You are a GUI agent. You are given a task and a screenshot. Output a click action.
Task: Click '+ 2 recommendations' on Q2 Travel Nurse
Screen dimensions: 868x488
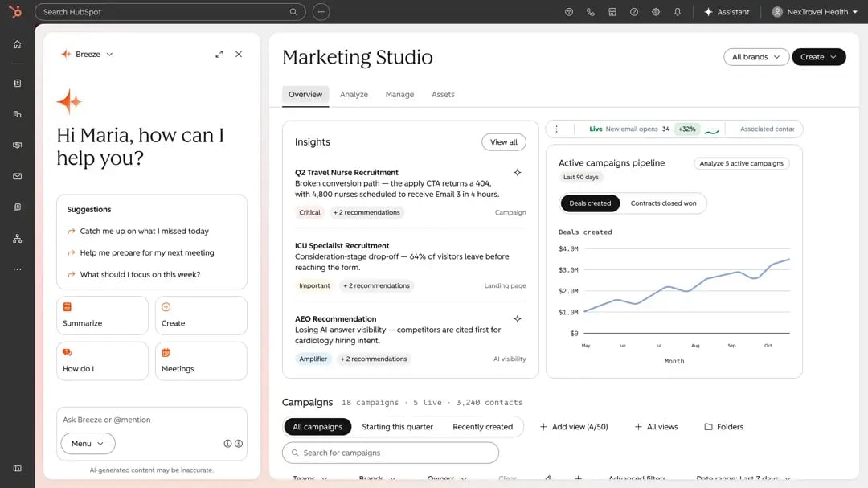click(x=366, y=213)
